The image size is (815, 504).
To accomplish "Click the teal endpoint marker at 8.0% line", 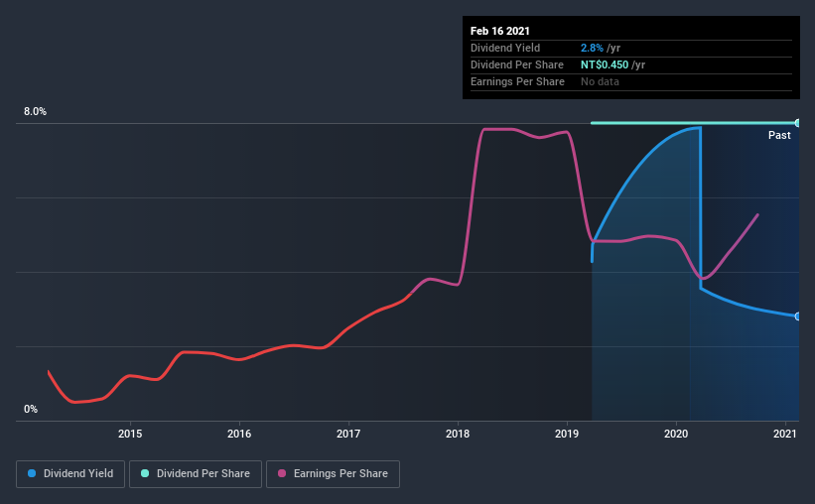I will pos(797,123).
